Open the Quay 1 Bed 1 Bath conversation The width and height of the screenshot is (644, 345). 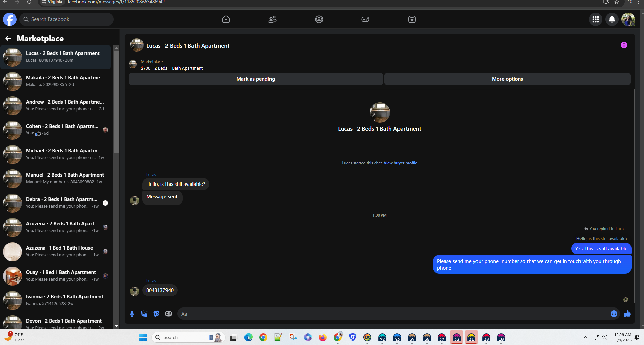pos(56,276)
